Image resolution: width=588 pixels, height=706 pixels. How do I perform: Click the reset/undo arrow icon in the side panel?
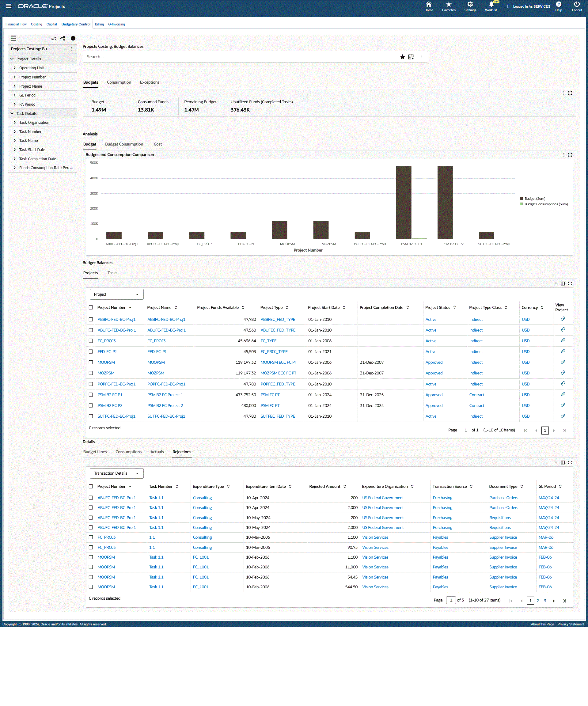(x=54, y=38)
